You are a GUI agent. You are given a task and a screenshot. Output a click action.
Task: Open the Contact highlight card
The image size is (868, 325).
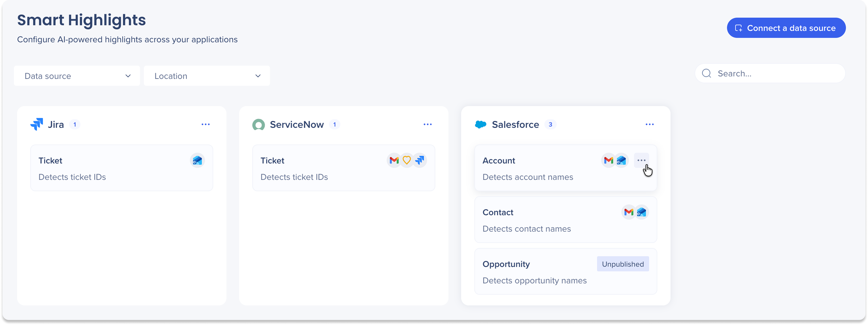(565, 220)
